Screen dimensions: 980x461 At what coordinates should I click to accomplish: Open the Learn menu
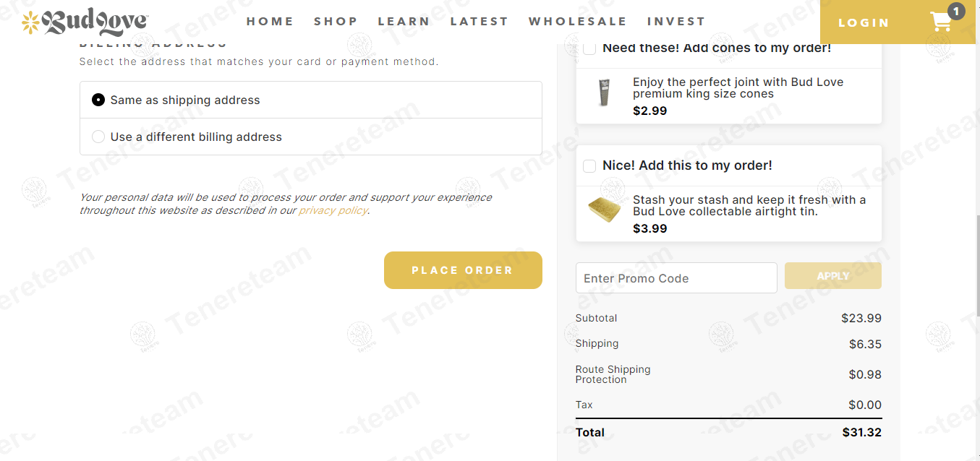[404, 22]
